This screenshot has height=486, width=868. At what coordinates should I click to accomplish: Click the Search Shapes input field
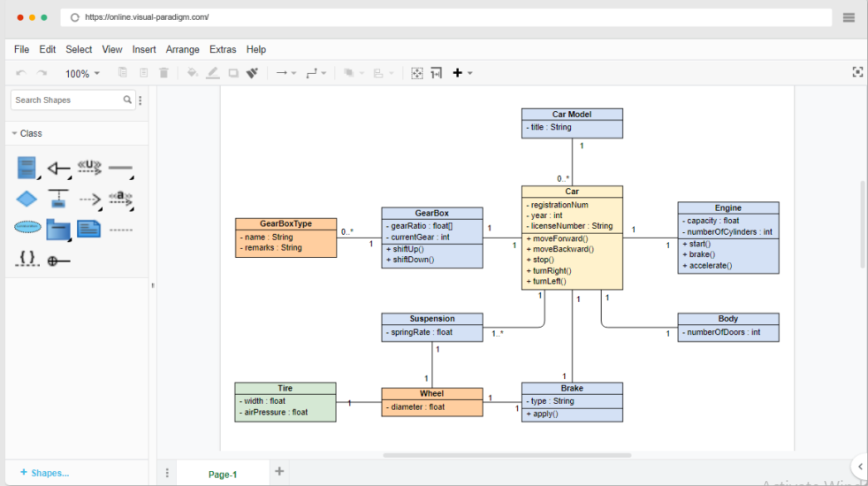click(x=66, y=99)
